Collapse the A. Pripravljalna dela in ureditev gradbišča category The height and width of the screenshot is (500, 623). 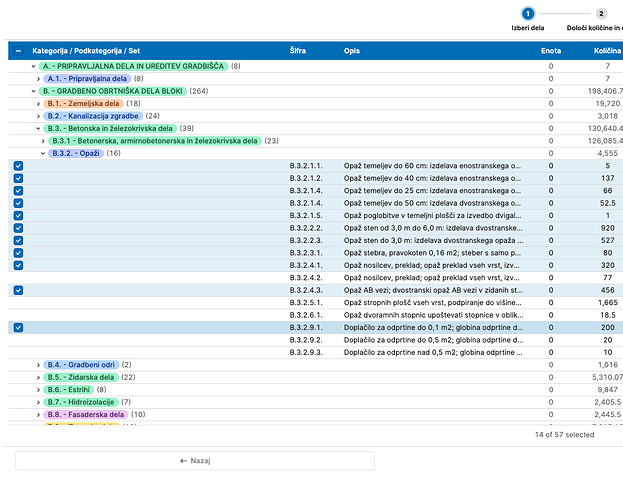point(34,66)
